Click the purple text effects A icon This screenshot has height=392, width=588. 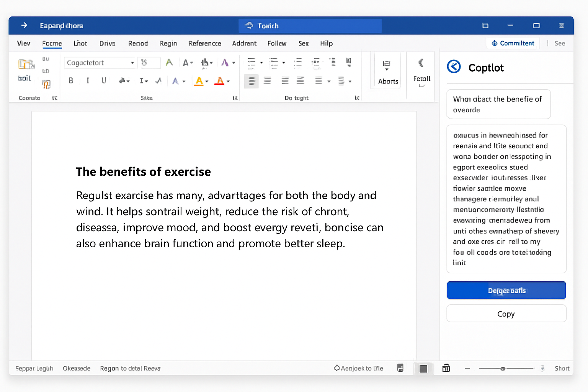click(225, 62)
